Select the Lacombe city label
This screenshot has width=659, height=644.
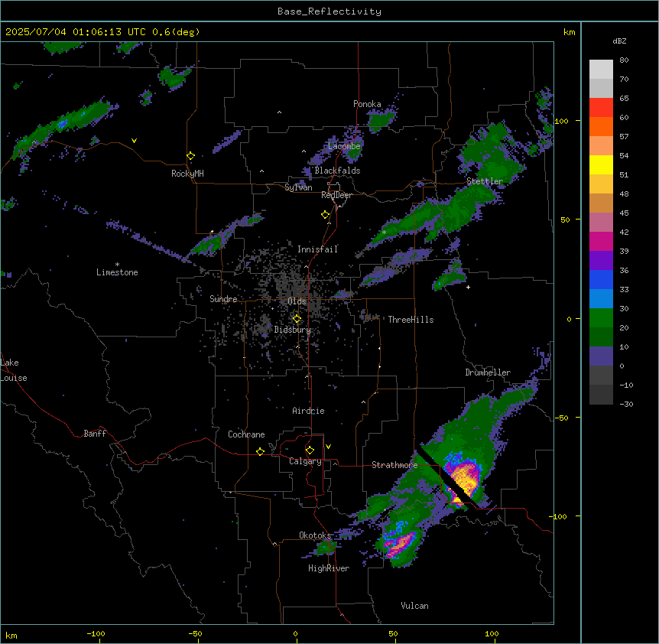pyautogui.click(x=344, y=146)
